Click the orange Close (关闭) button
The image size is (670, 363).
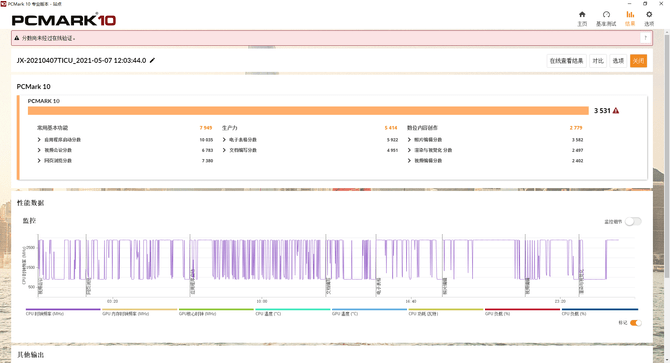(x=638, y=61)
